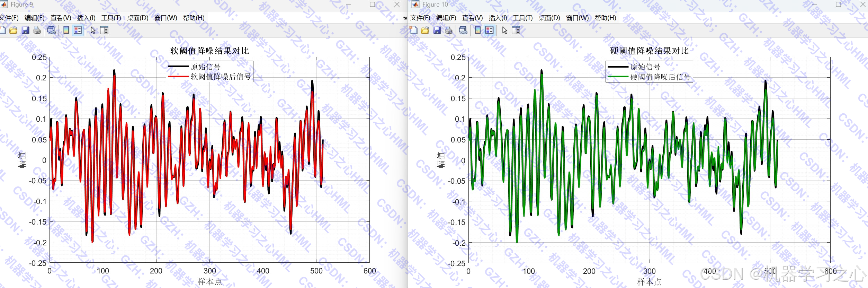Toggle Insert Legend button in Figure 9 toolbar
The image size is (868, 288).
78,30
